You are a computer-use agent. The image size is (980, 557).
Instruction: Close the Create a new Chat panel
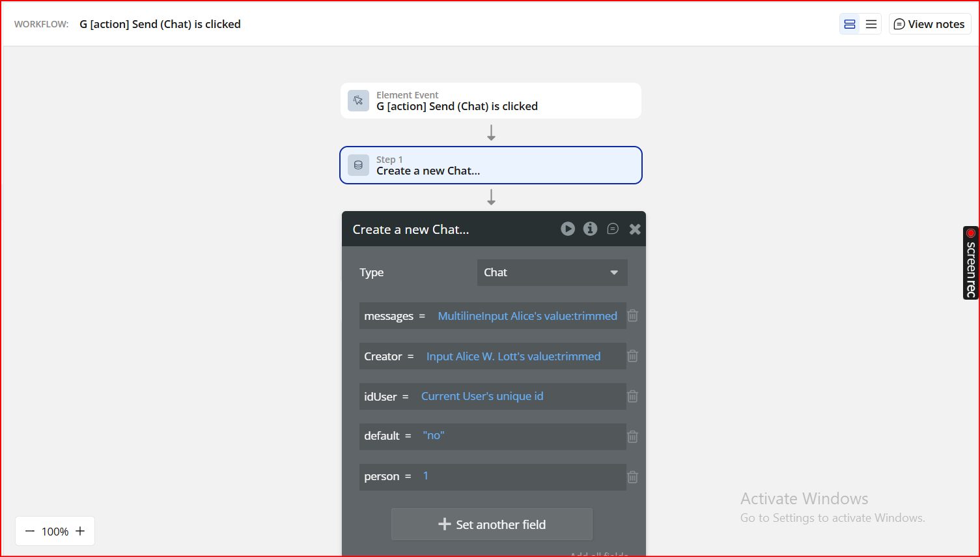[635, 229]
